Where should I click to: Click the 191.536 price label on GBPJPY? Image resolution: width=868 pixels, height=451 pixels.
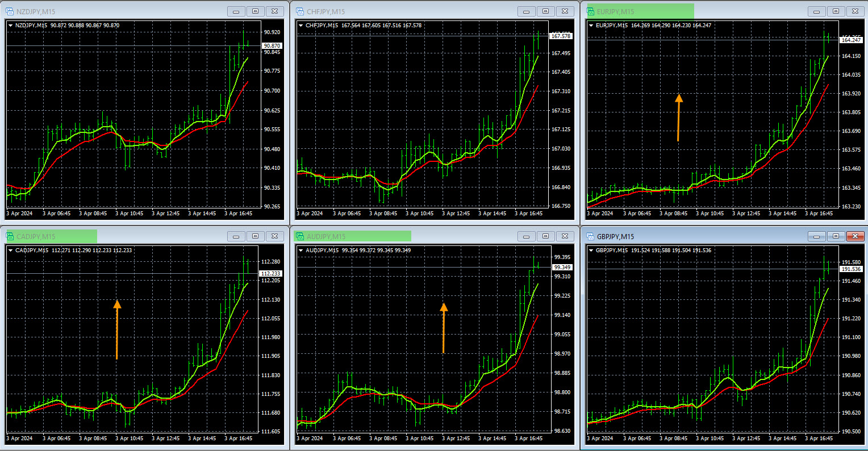coord(851,269)
